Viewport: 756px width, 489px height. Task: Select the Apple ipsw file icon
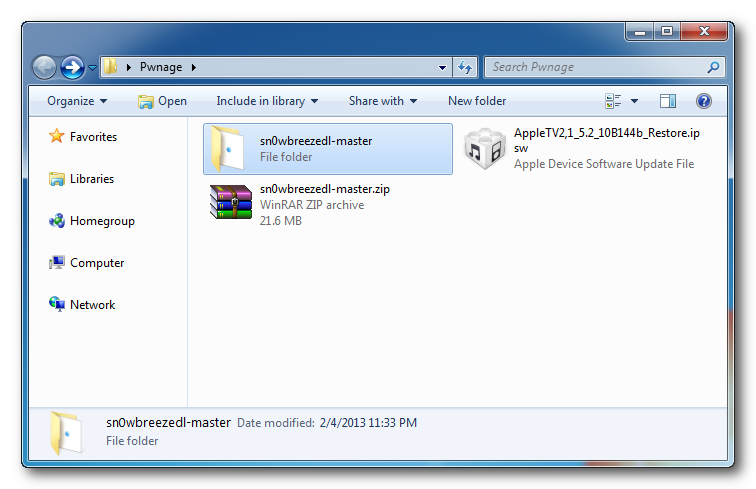click(485, 149)
